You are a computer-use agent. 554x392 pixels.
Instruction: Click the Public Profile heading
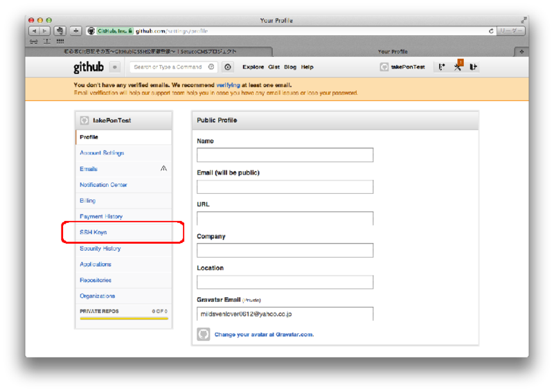click(x=217, y=121)
